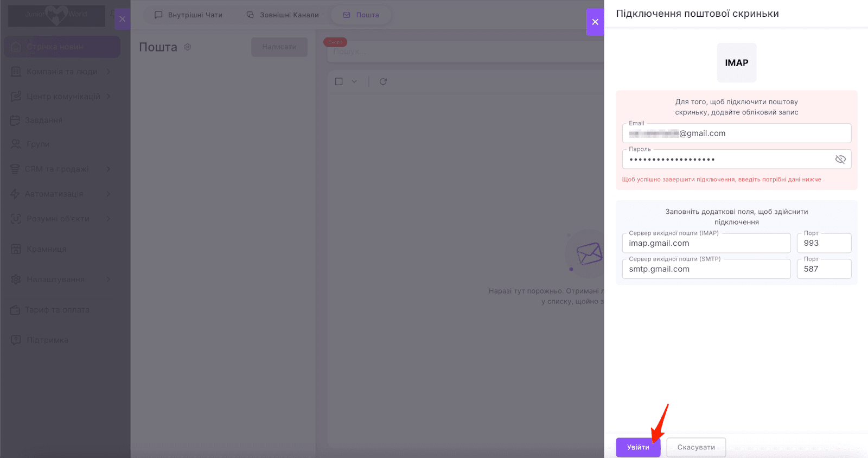Expand Автоматизація chevron

(108, 194)
